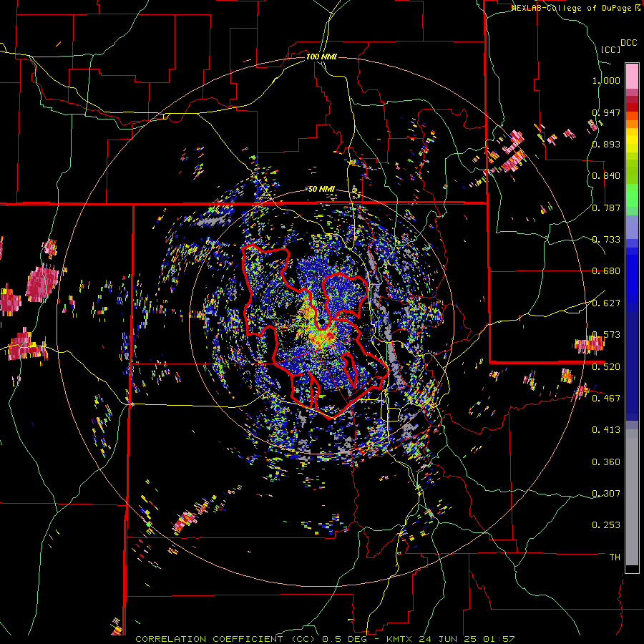
Task: Click the 0.253 scale value
Action: pyautogui.click(x=606, y=525)
